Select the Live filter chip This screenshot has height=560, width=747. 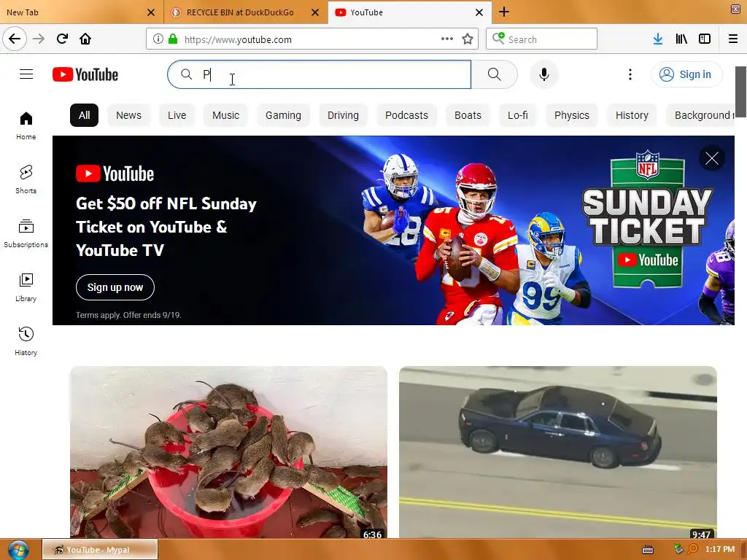(177, 115)
